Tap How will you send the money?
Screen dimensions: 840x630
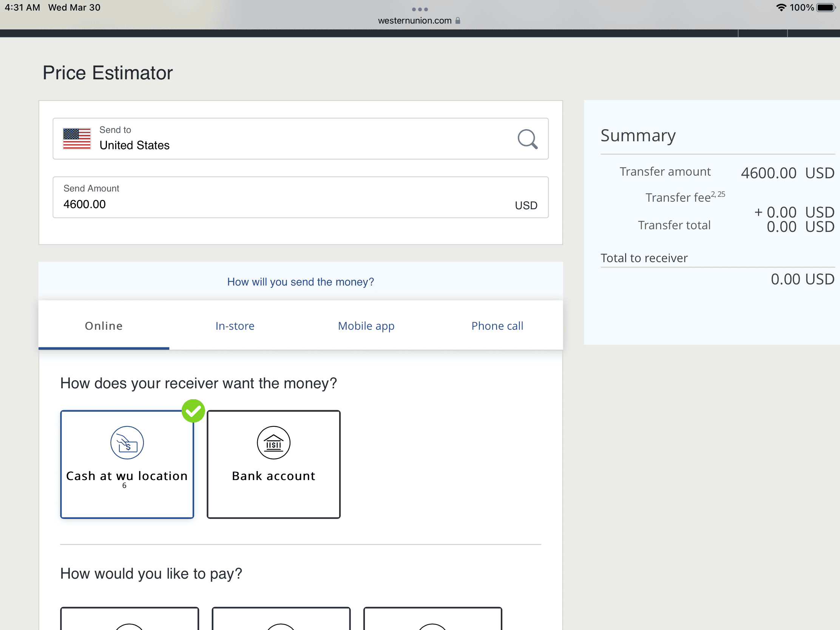tap(300, 282)
